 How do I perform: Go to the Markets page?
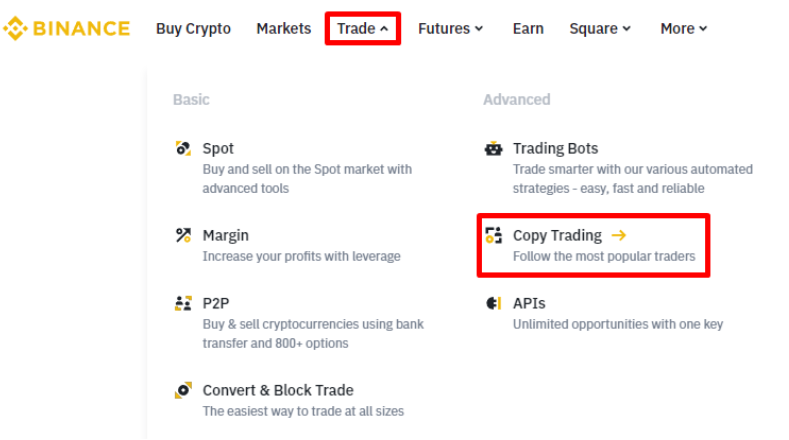pos(283,28)
